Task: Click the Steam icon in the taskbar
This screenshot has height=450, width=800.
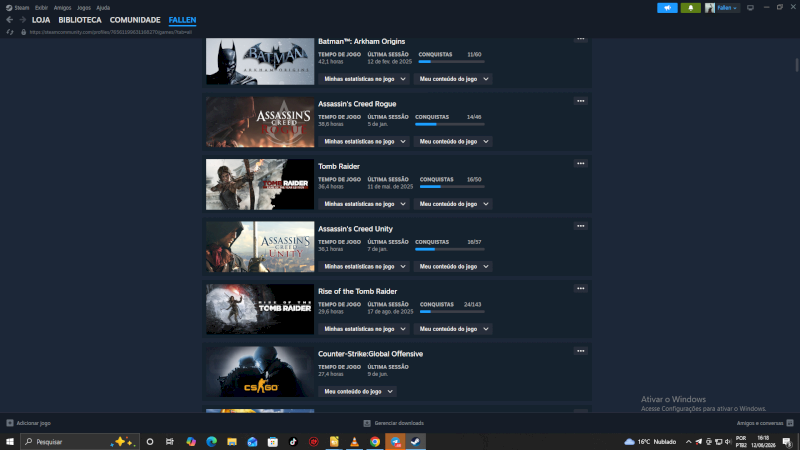Action: click(415, 442)
